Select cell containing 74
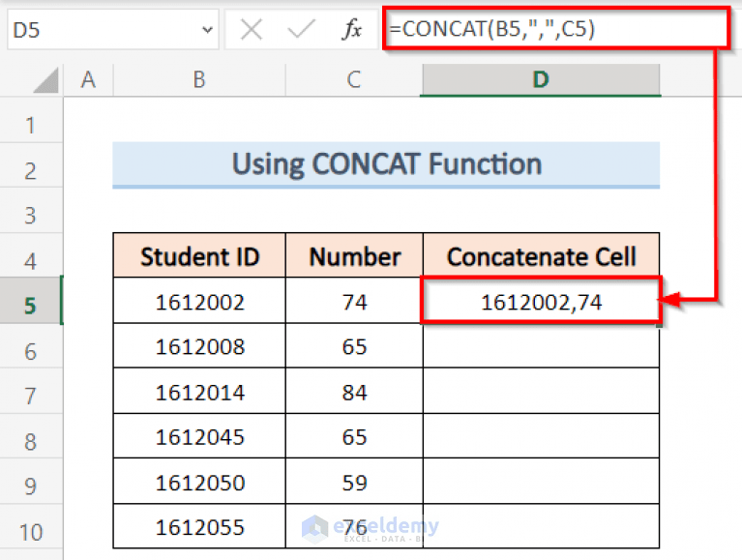 point(354,302)
